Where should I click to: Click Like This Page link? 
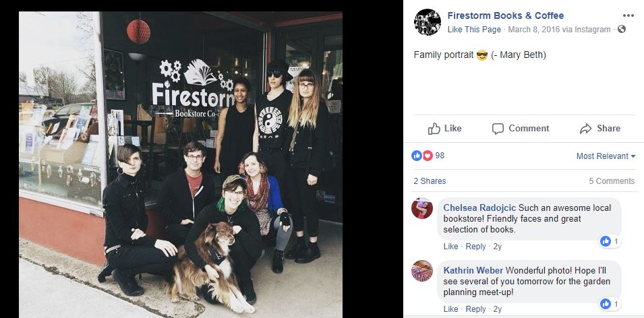coord(474,30)
